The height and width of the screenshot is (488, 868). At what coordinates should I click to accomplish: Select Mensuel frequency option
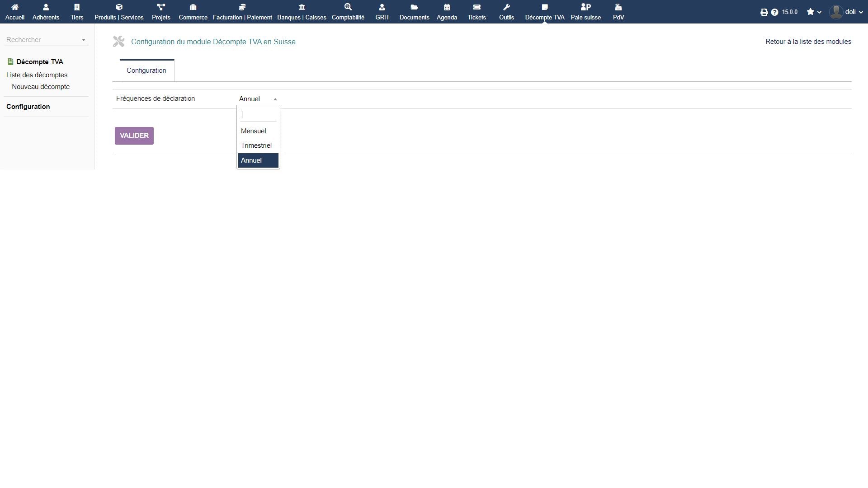pyautogui.click(x=254, y=131)
